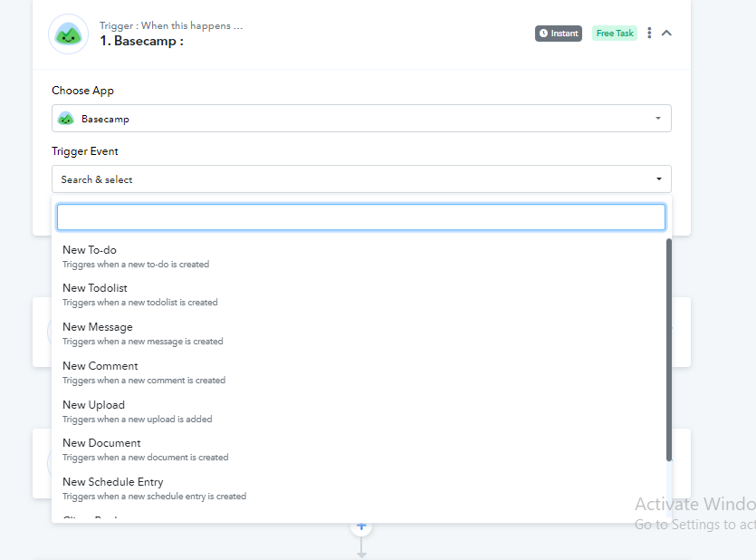Click the dropdown list scrollbar
This screenshot has height=560, width=756.
click(669, 350)
